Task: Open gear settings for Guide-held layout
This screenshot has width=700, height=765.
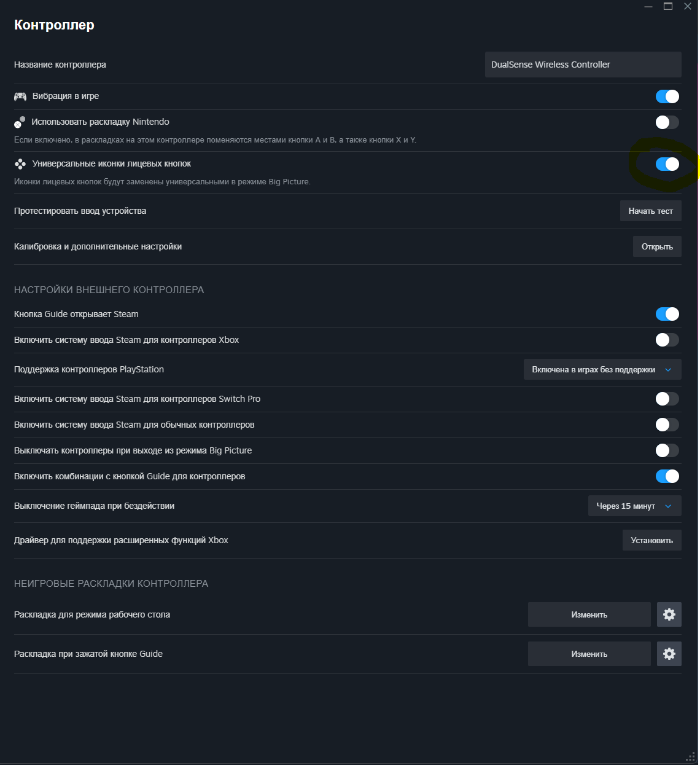Action: [x=669, y=654]
